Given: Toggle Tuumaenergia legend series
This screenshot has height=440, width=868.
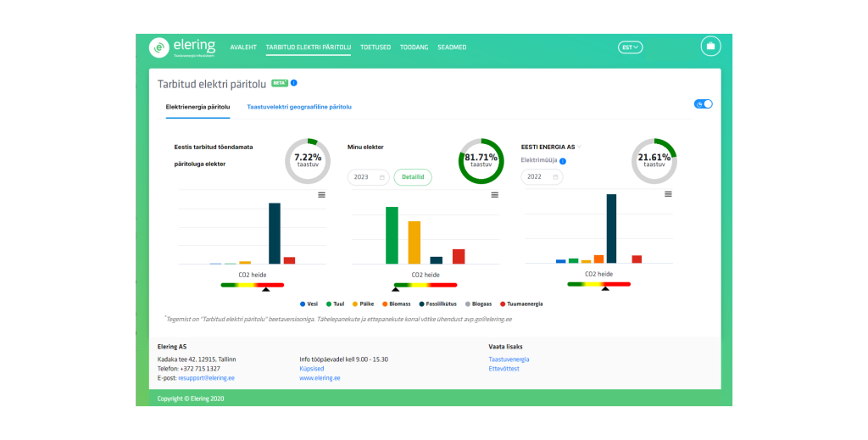Looking at the screenshot, I should [521, 304].
